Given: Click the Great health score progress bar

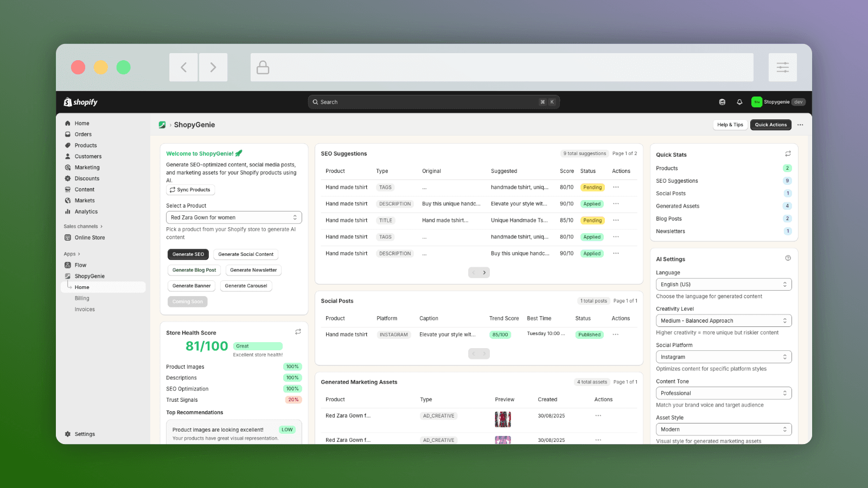Looking at the screenshot, I should [x=258, y=346].
